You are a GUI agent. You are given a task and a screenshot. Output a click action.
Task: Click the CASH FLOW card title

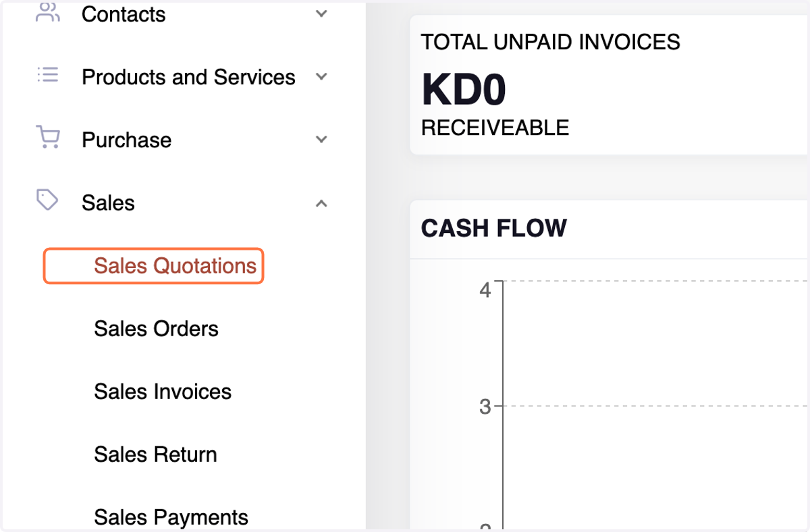(494, 228)
